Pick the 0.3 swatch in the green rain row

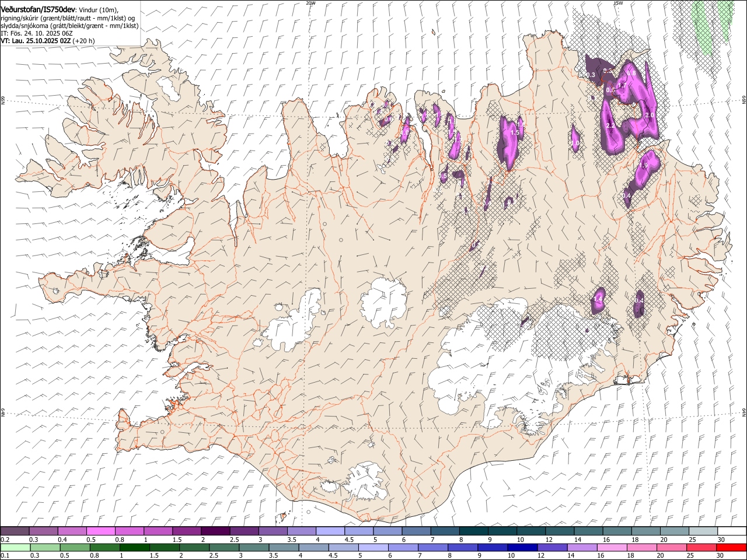point(45,548)
